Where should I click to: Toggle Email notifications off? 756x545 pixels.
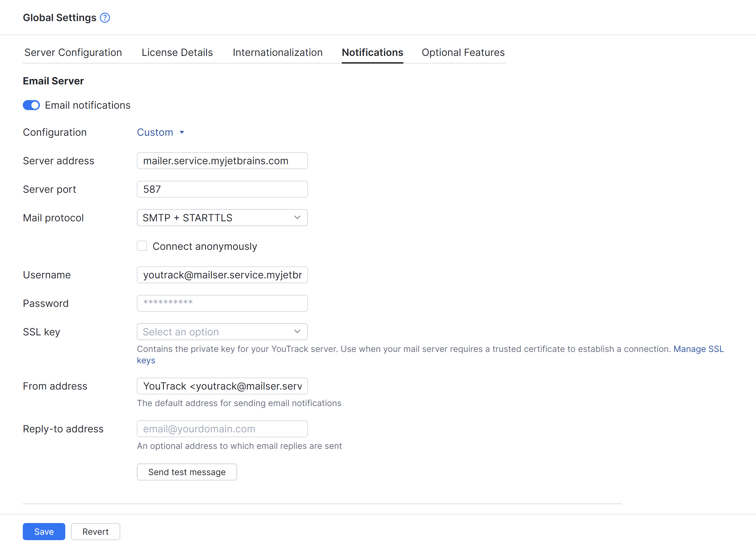tap(31, 105)
